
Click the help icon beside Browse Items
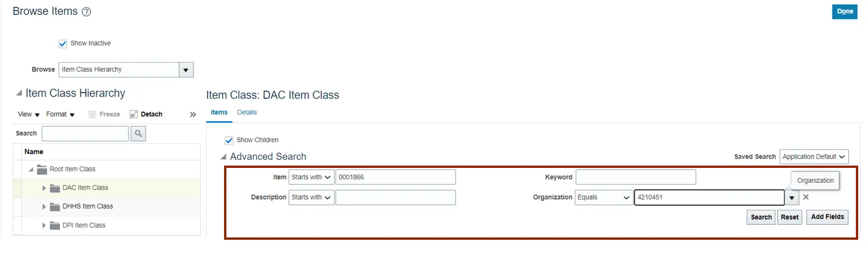86,12
